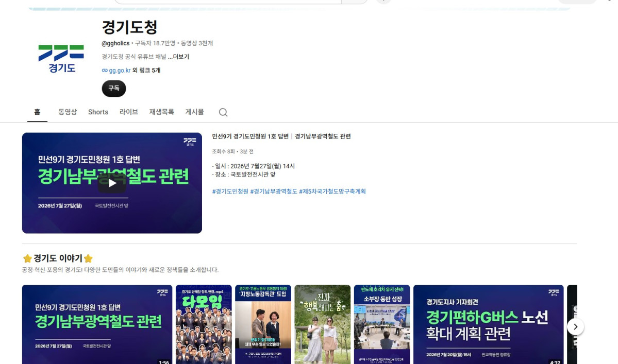Switch to the 동영상 tab
The image size is (618, 364).
click(x=68, y=112)
